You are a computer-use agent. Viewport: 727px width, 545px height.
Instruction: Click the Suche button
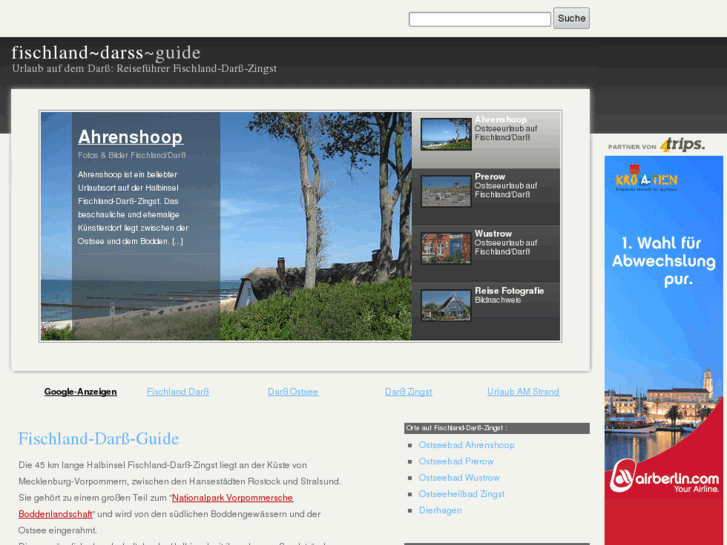click(x=571, y=18)
